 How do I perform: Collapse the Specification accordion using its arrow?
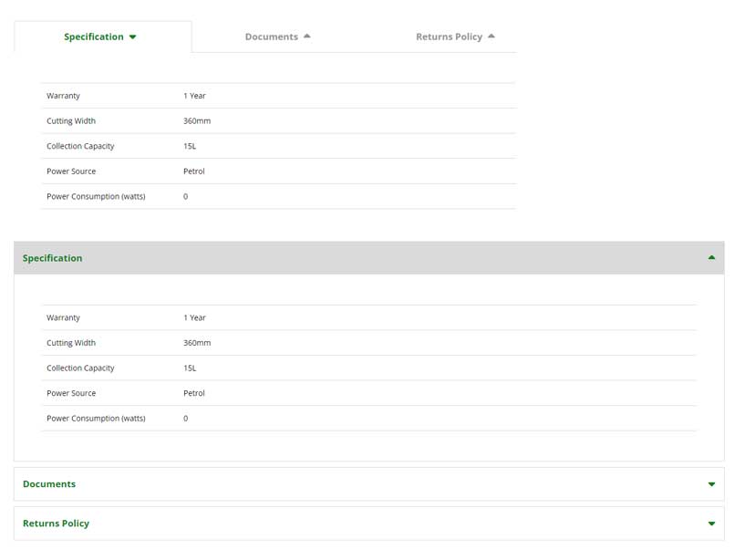[x=711, y=258]
